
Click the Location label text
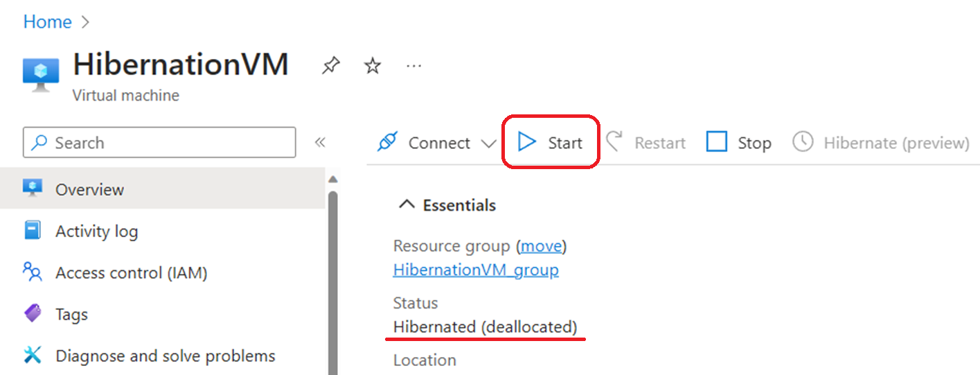point(425,360)
